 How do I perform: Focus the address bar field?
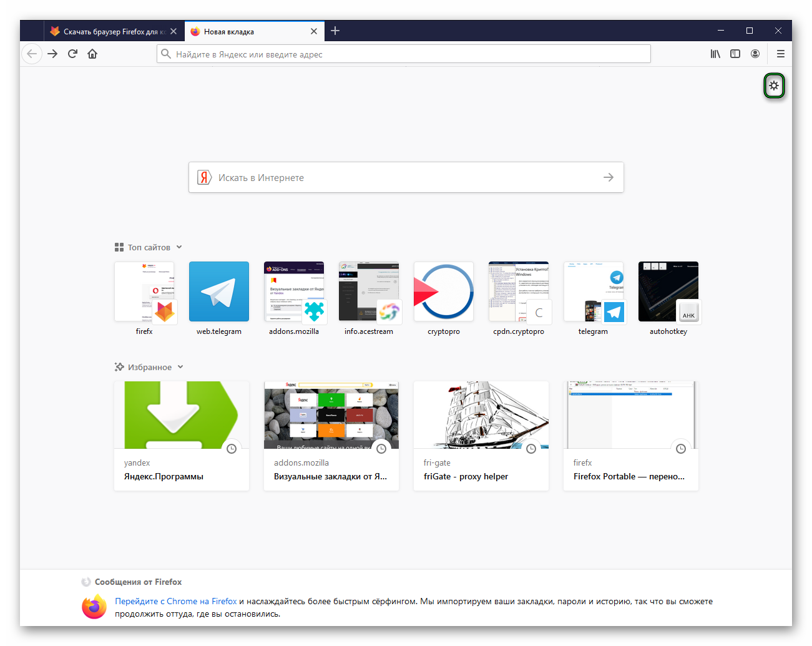[x=404, y=54]
